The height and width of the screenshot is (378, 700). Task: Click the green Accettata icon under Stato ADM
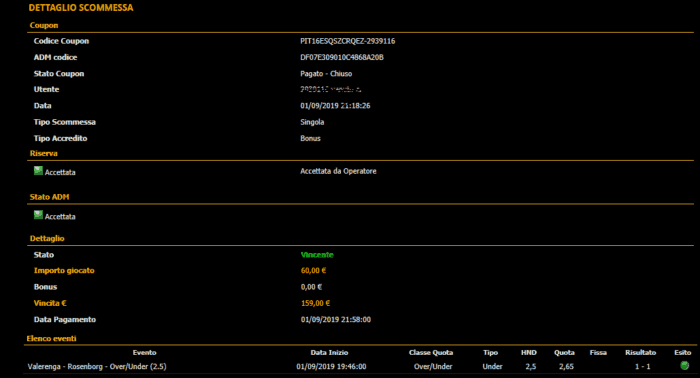[38, 215]
